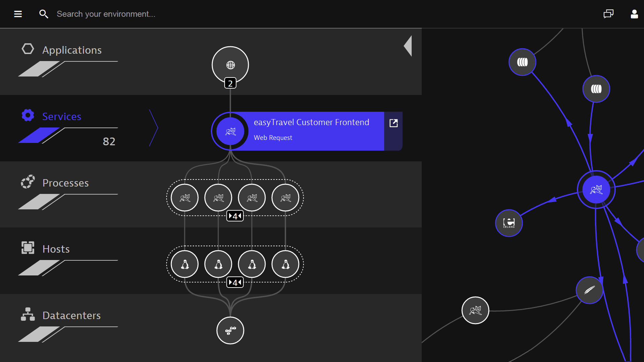This screenshot has width=644, height=362.
Task: Expand the Services chevron arrow
Action: [x=153, y=128]
